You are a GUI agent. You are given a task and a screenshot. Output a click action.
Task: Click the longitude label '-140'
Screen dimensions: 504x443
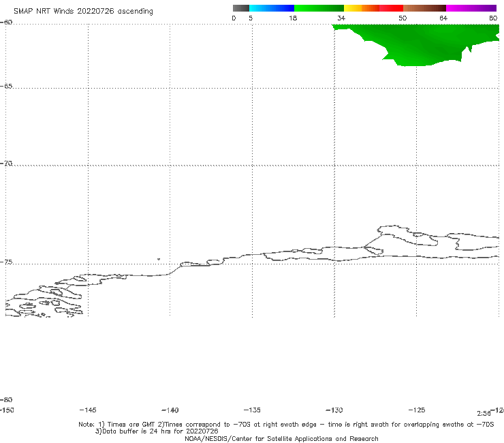click(x=170, y=410)
